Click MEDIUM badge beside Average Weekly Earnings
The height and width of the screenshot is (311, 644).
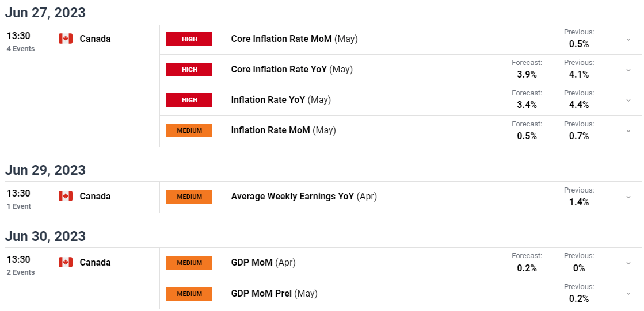(x=189, y=197)
